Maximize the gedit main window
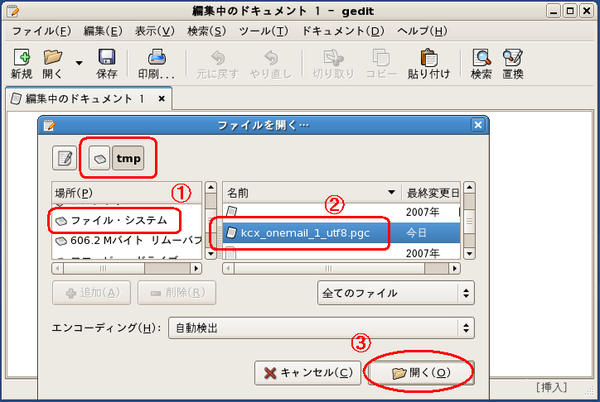Screen dimensions: 600x402 click(x=570, y=11)
